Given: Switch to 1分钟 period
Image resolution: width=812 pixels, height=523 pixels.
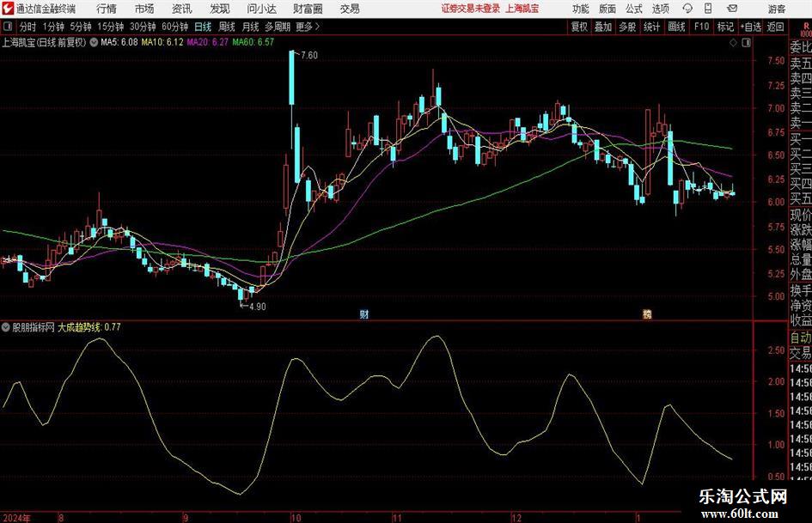Looking at the screenshot, I should point(53,27).
